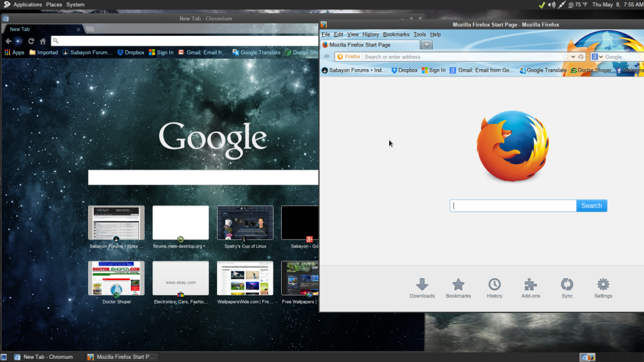The width and height of the screenshot is (644, 362).
Task: Open the Sign In bookmark in Firefox
Action: (x=433, y=70)
